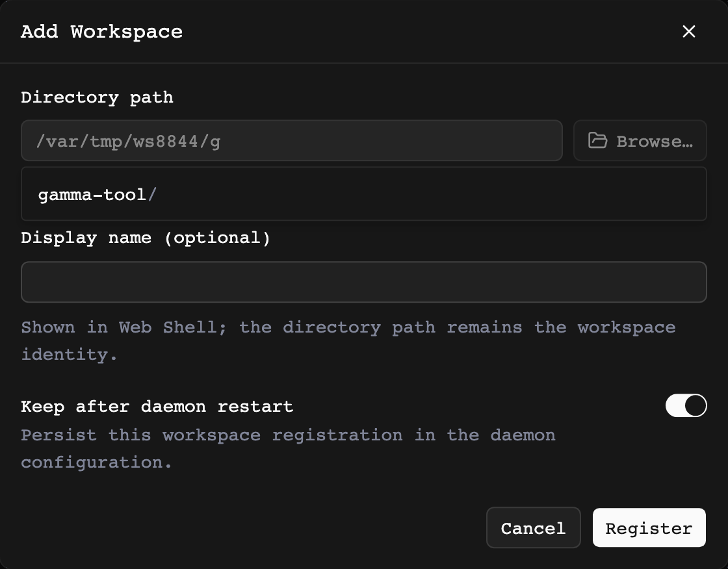Click the folder icon in Browse button
This screenshot has height=569, width=728.
pos(597,140)
